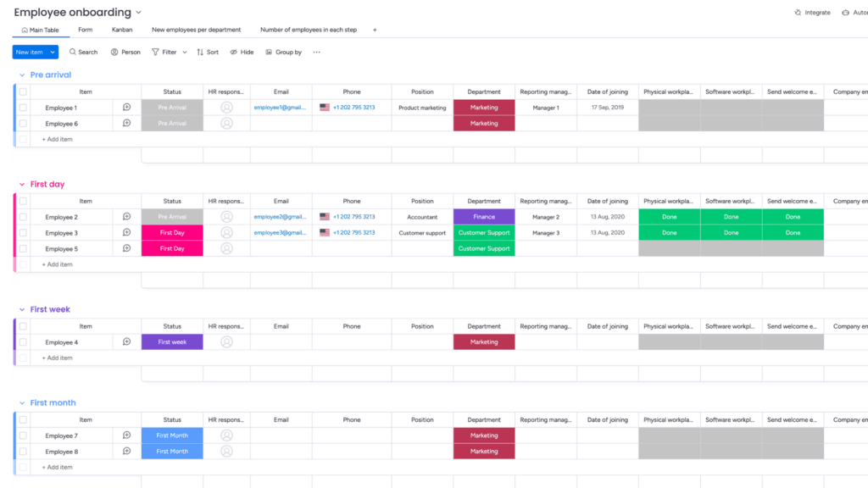Open the conversation bubble for Employee 1

point(126,107)
